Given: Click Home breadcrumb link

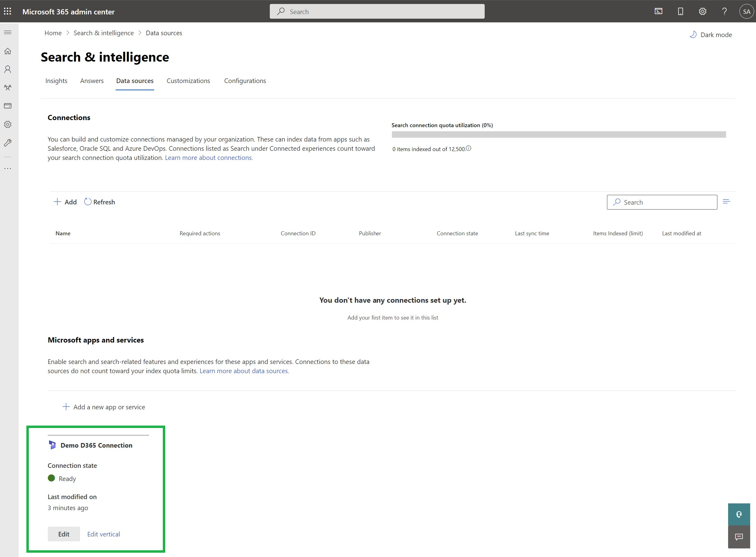Looking at the screenshot, I should point(53,33).
